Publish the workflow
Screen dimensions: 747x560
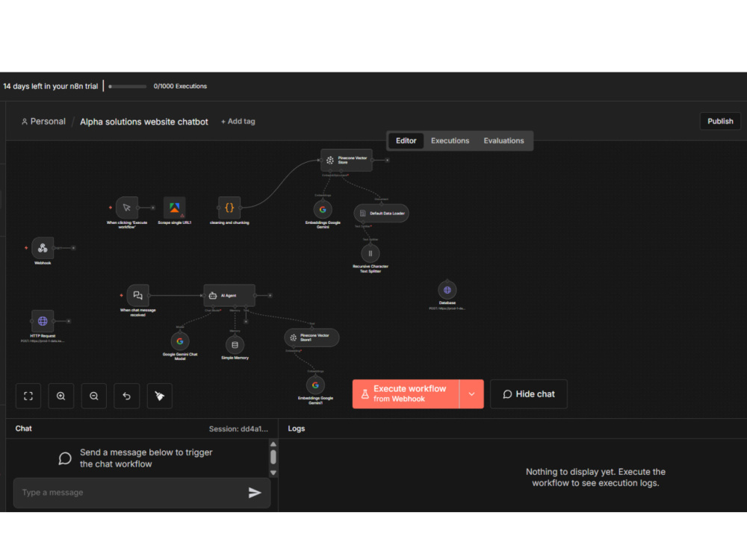point(720,121)
